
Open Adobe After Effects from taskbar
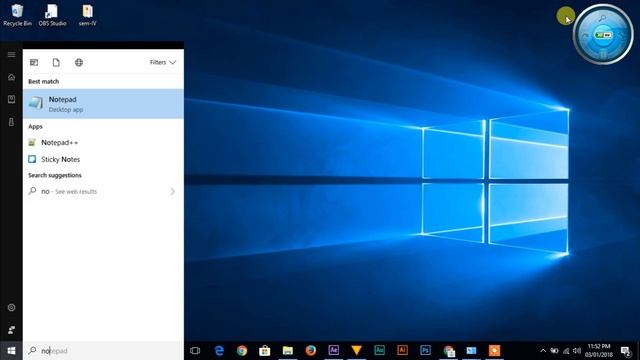[333, 350]
